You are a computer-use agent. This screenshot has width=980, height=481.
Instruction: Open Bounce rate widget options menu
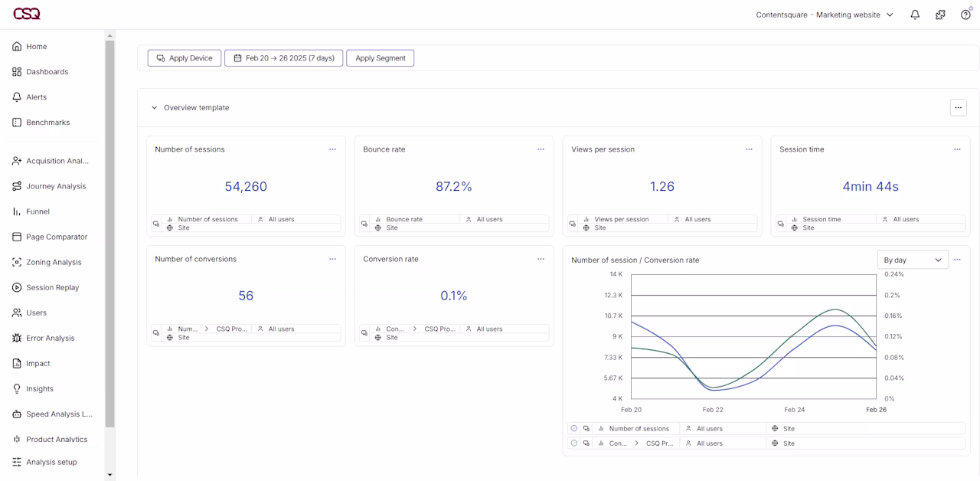541,149
